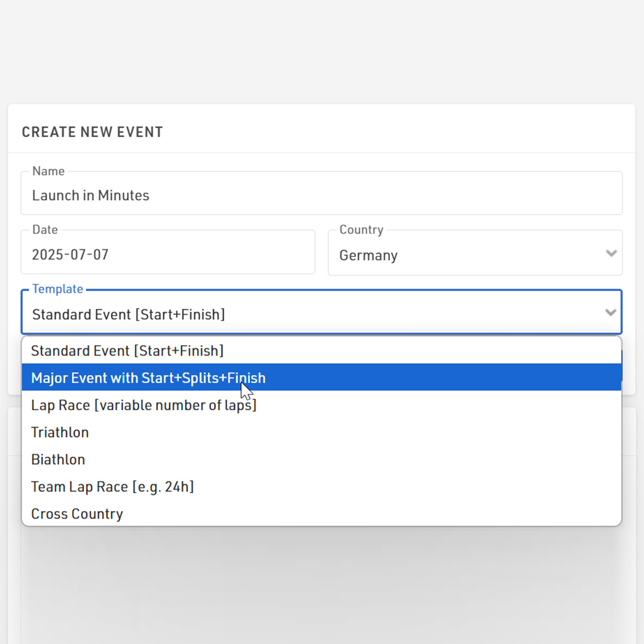Image resolution: width=644 pixels, height=644 pixels.
Task: Click the Template combo box field
Action: [x=321, y=312]
